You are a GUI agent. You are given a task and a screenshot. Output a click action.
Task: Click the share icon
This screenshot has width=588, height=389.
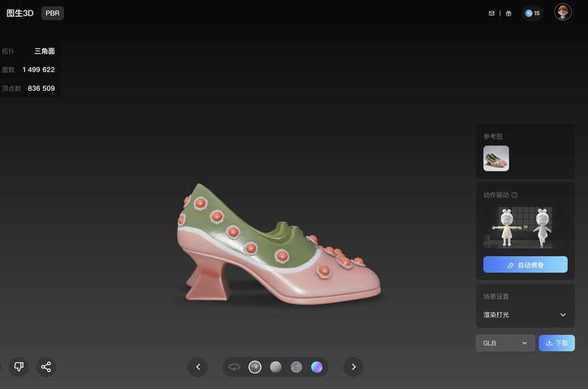tap(46, 367)
